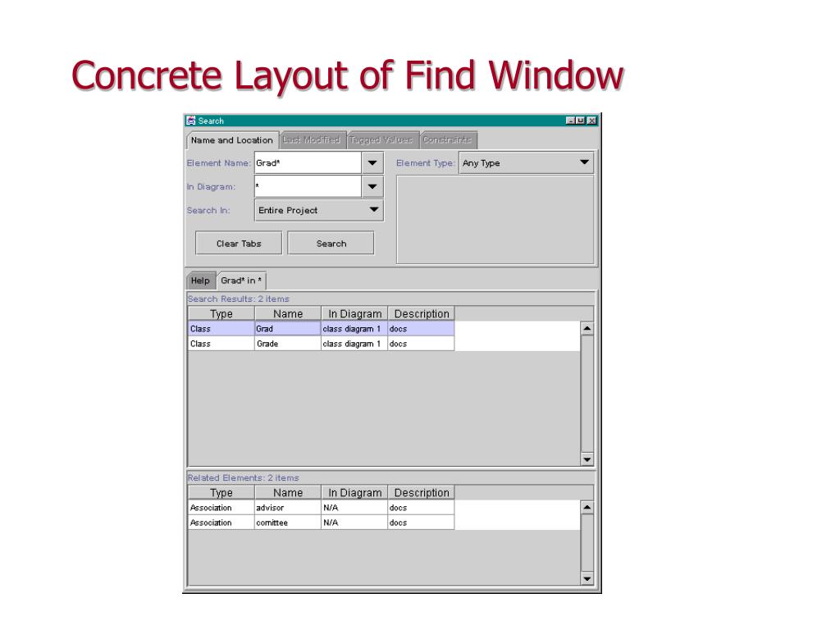Focus the In Diagram input field
This screenshot has height=630, width=840.
click(x=308, y=186)
